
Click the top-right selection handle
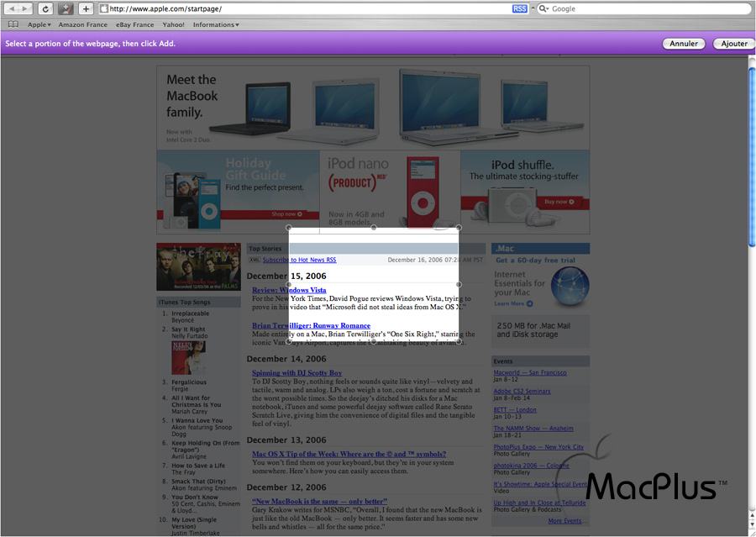[459, 228]
